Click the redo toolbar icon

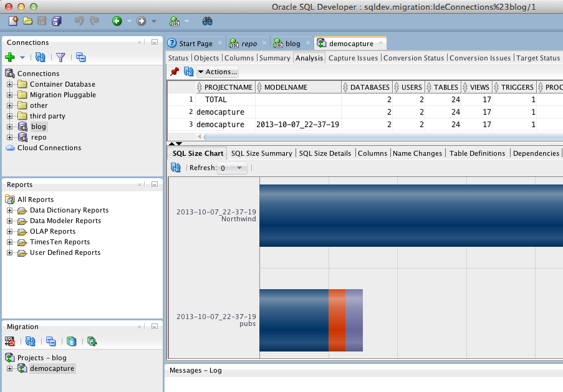pos(94,21)
